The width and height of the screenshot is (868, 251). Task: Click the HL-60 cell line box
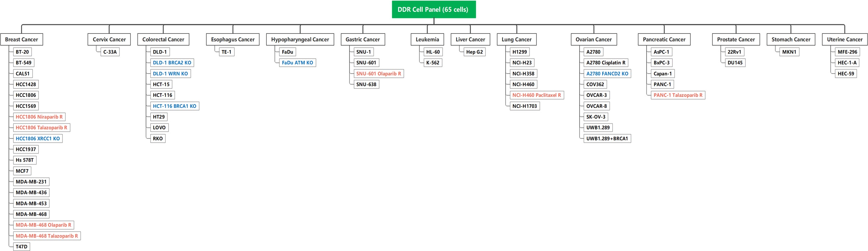coord(433,52)
